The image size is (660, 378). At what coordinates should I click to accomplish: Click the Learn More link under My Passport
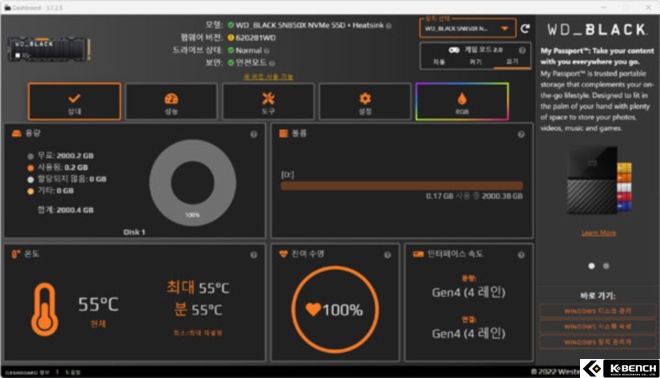598,233
